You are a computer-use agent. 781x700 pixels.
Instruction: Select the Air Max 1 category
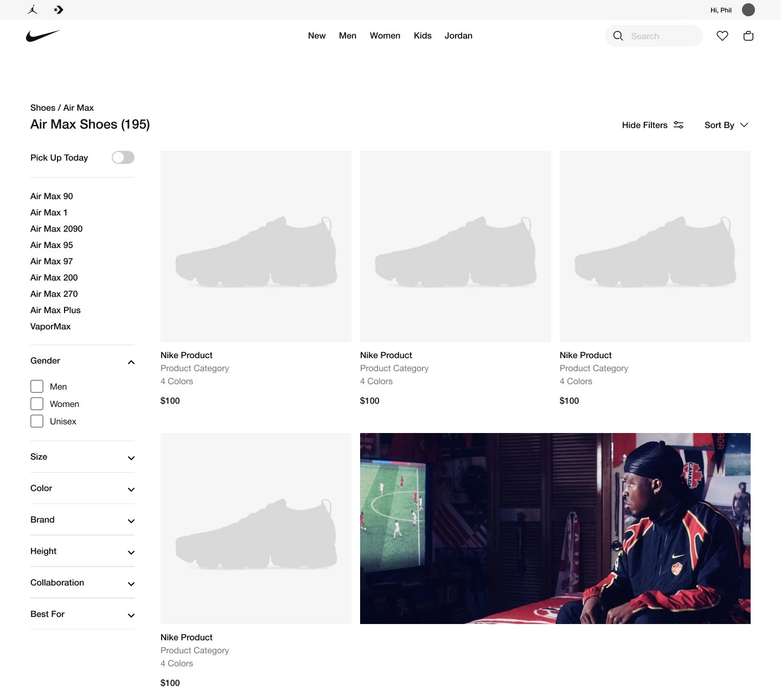[x=49, y=212]
